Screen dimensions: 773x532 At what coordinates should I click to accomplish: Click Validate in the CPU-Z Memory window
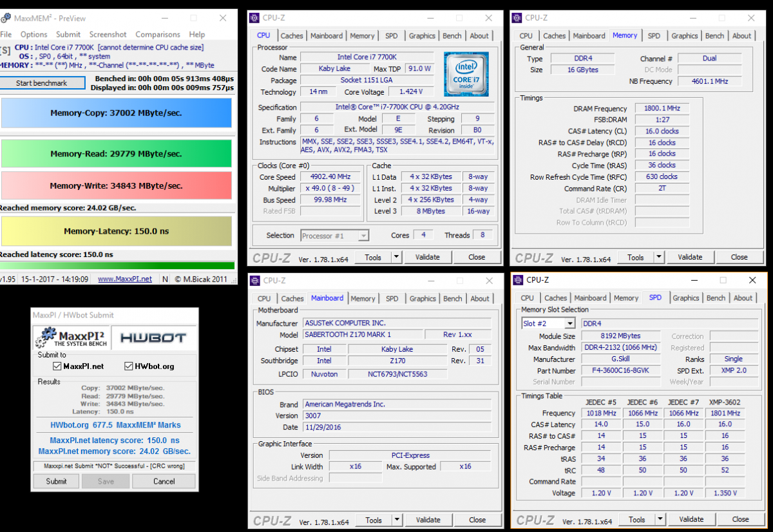(x=691, y=257)
